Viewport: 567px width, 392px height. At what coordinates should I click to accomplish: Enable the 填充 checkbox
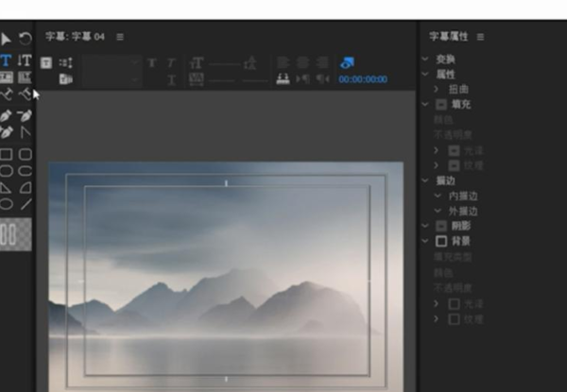click(x=441, y=105)
